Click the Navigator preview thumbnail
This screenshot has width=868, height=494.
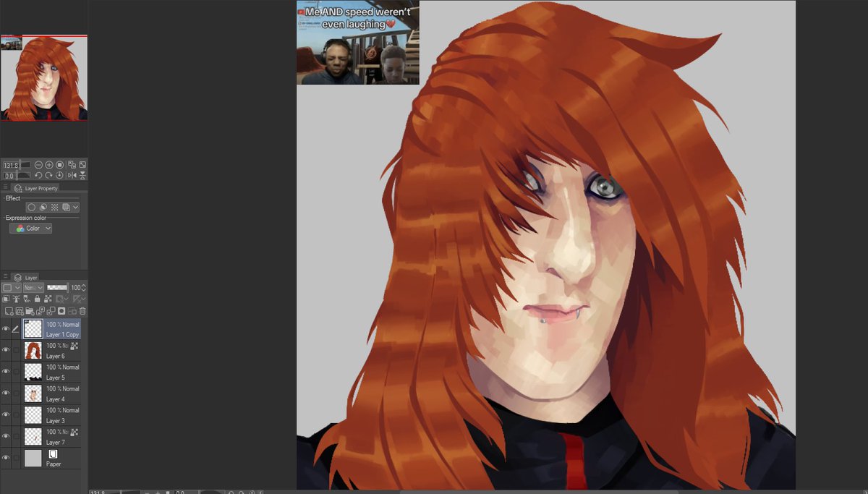coord(43,77)
